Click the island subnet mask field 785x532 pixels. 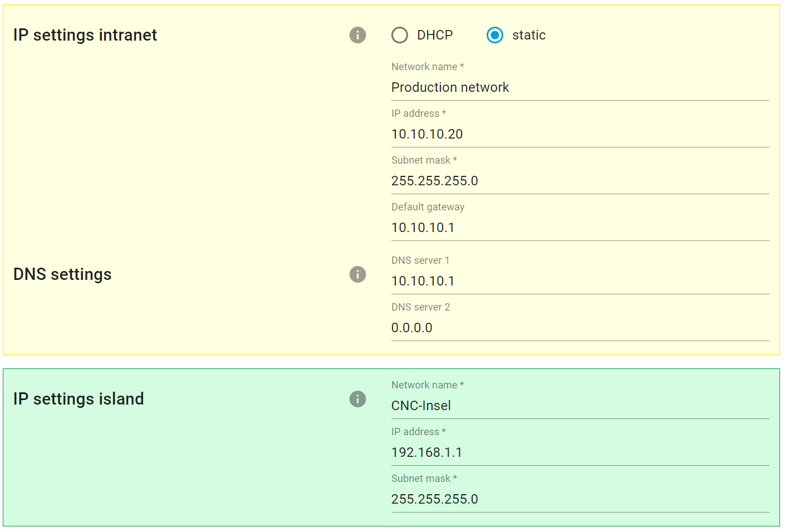point(580,499)
